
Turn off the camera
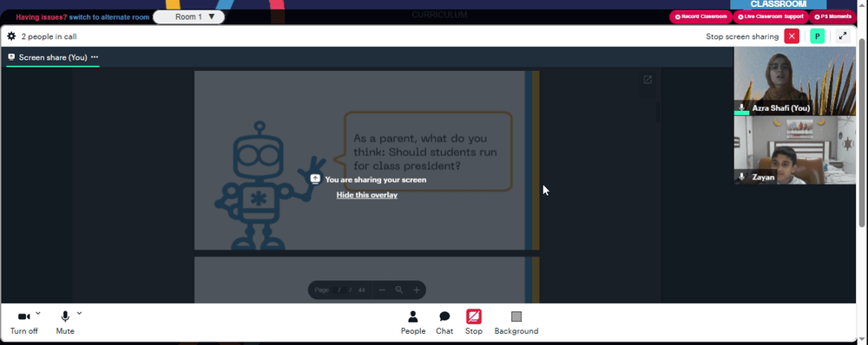pos(23,322)
